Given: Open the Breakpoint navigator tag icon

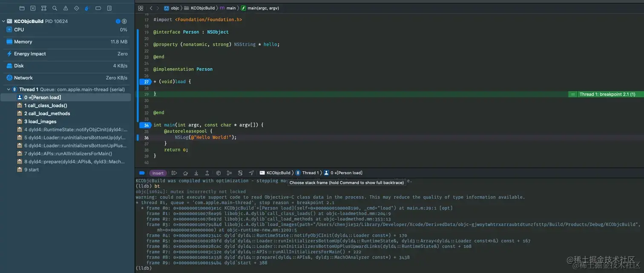Looking at the screenshot, I should pyautogui.click(x=98, y=8).
